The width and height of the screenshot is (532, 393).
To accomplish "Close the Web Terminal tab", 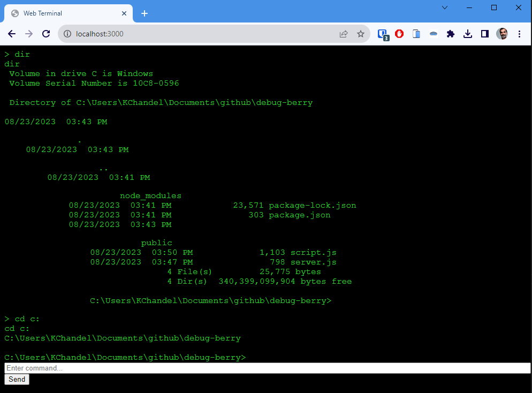I will [124, 13].
